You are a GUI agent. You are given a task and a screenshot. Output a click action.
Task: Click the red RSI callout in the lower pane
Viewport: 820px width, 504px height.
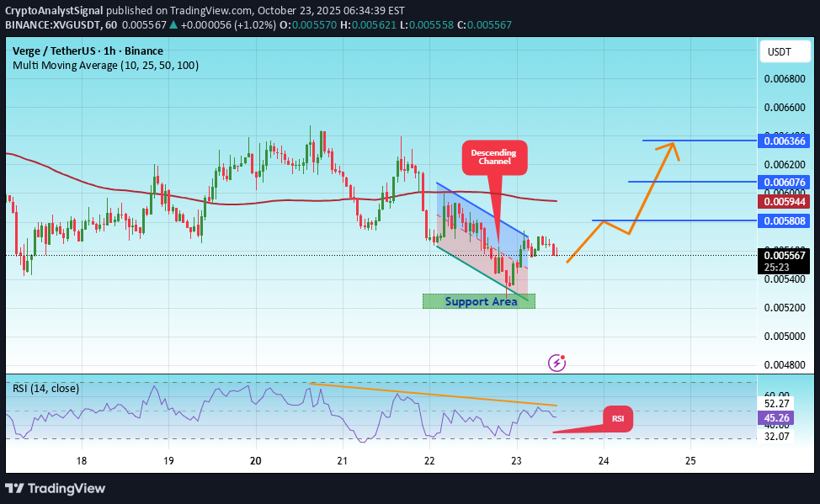(617, 417)
